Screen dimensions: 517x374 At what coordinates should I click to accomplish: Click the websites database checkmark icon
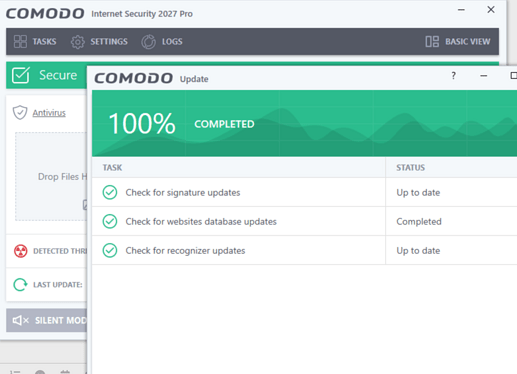click(x=110, y=221)
